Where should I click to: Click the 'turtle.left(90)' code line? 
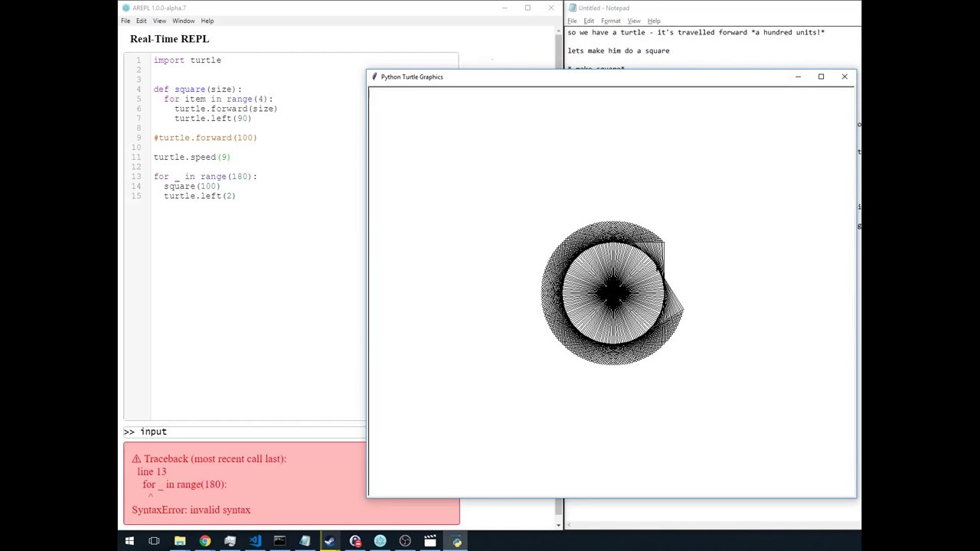pos(213,119)
